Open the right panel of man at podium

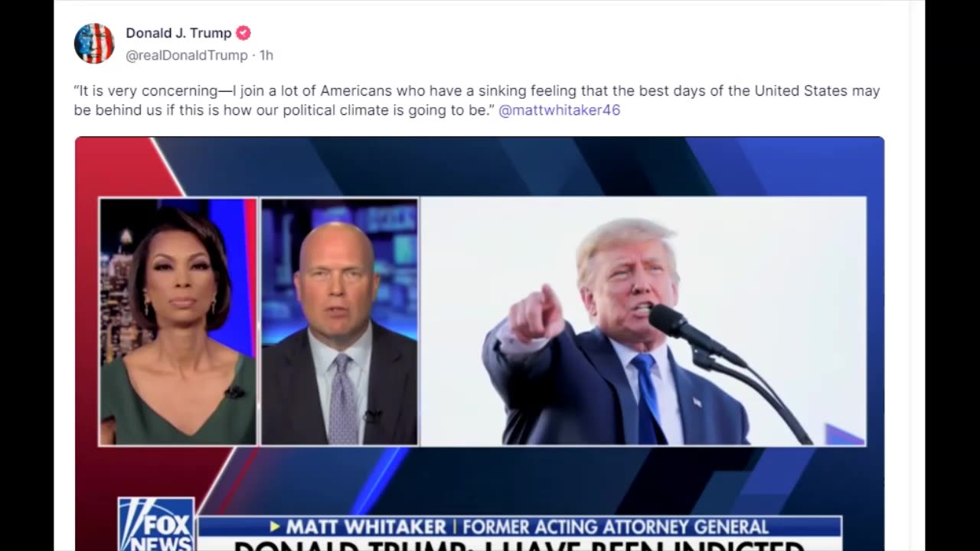click(643, 321)
